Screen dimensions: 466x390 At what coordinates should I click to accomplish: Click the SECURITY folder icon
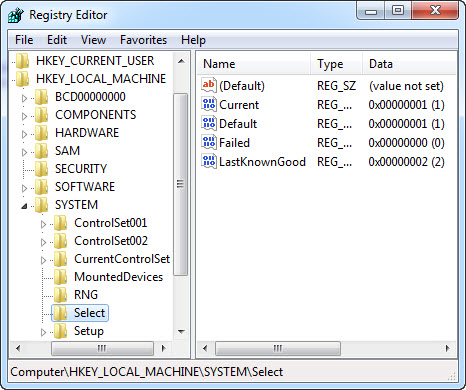(42, 169)
